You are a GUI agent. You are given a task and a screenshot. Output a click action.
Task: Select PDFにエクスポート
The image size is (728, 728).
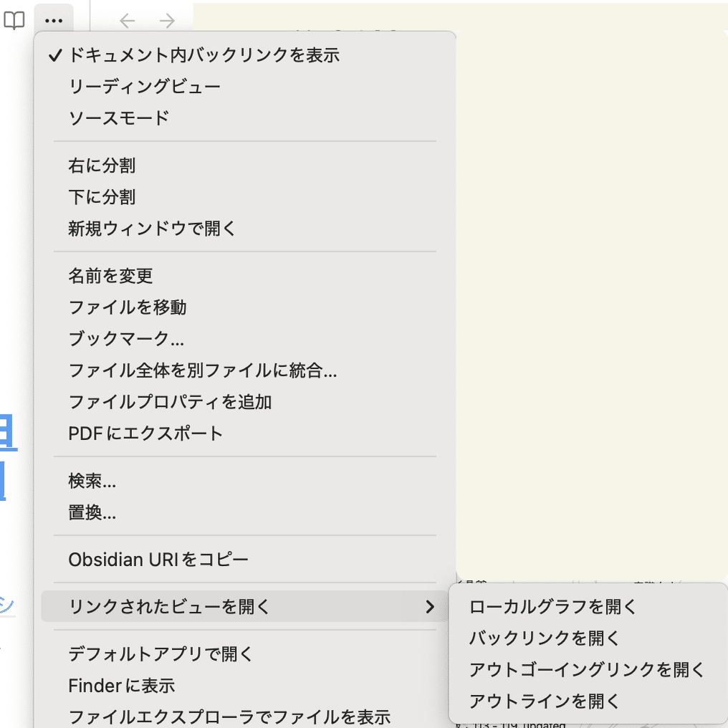pos(146,434)
